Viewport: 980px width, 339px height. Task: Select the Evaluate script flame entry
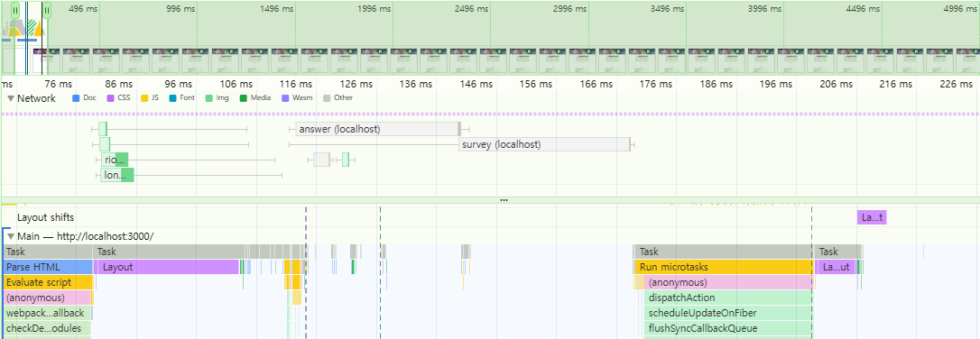pyautogui.click(x=48, y=282)
